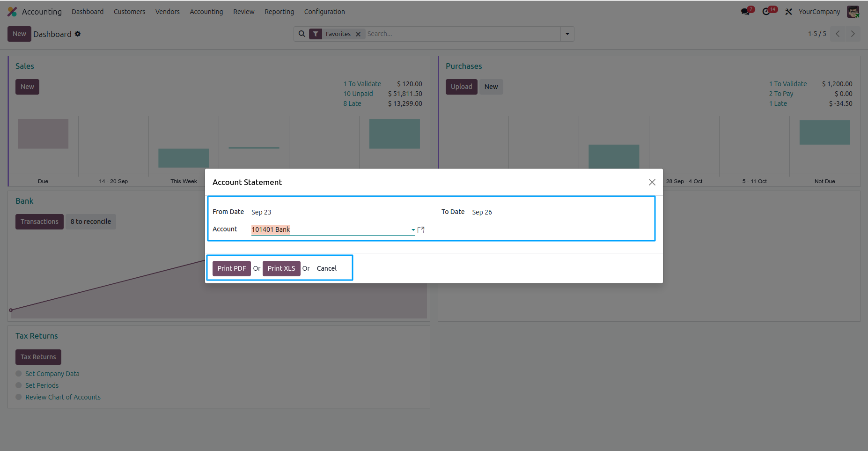Open the messages chat icon
Image resolution: width=868 pixels, height=451 pixels.
tap(745, 12)
